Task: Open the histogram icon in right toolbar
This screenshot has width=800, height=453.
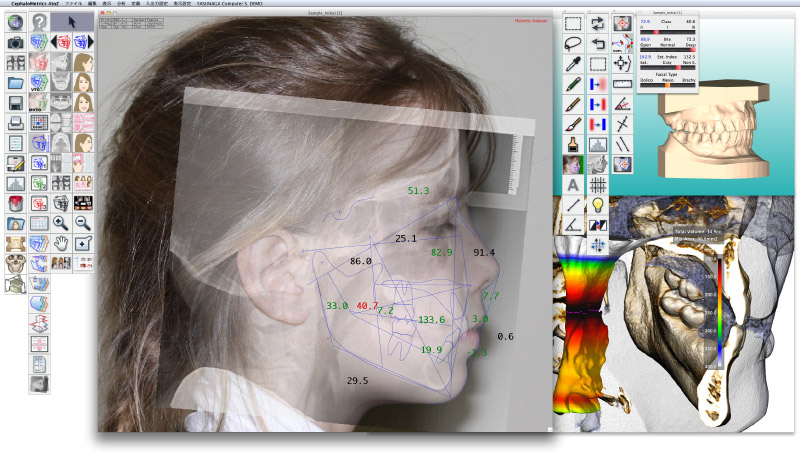Action: tap(597, 144)
